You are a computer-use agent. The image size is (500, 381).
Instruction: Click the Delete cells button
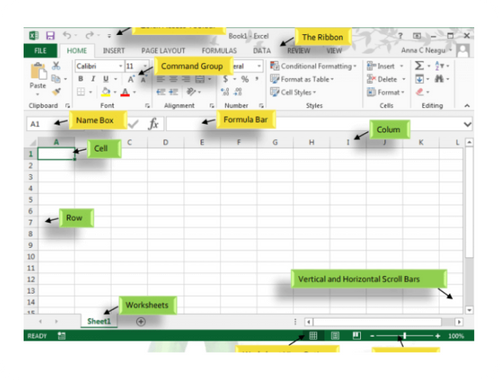click(386, 79)
